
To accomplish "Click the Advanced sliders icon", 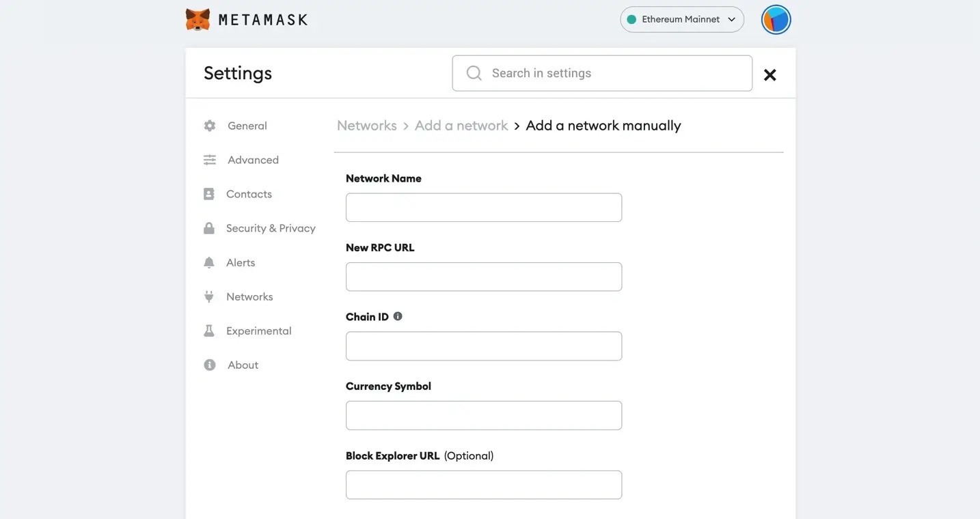I will coord(210,160).
